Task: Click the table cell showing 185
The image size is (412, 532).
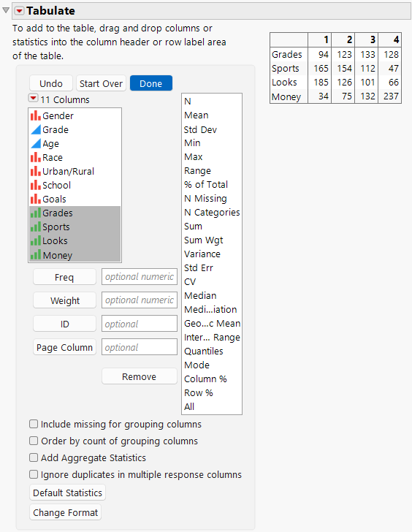Action: pos(319,83)
